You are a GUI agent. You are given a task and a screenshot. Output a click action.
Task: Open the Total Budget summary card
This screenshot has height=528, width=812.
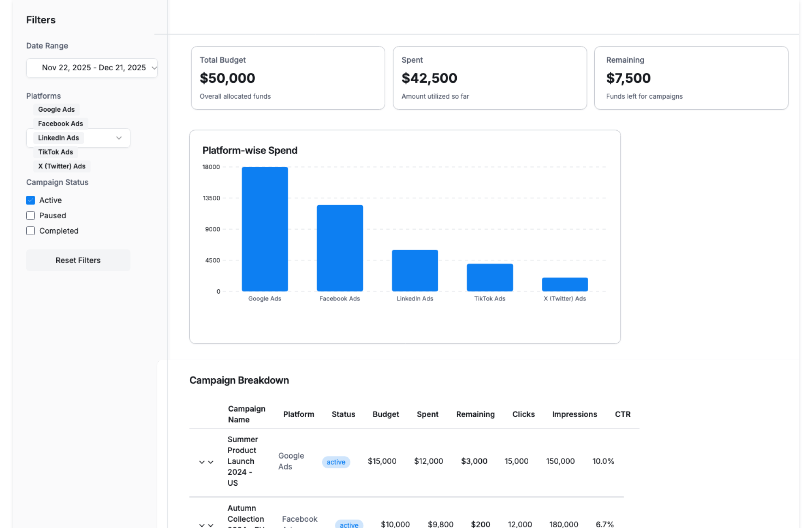point(288,78)
